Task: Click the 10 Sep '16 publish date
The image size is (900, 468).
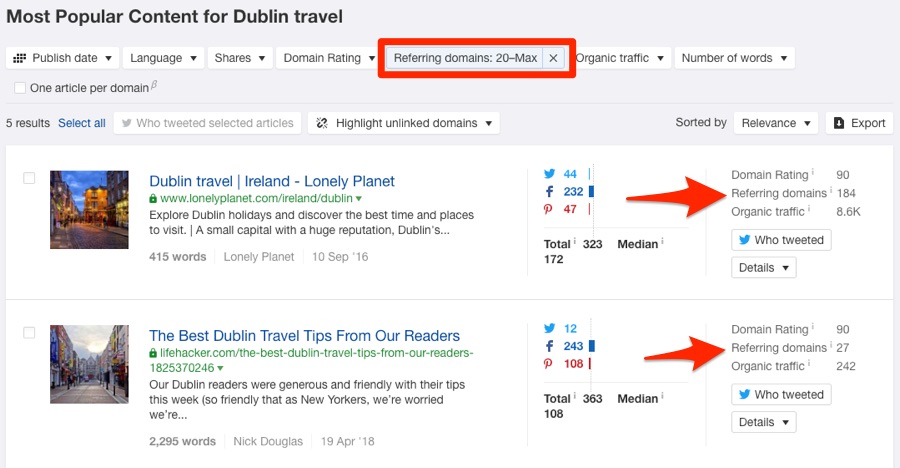Action: (x=340, y=257)
